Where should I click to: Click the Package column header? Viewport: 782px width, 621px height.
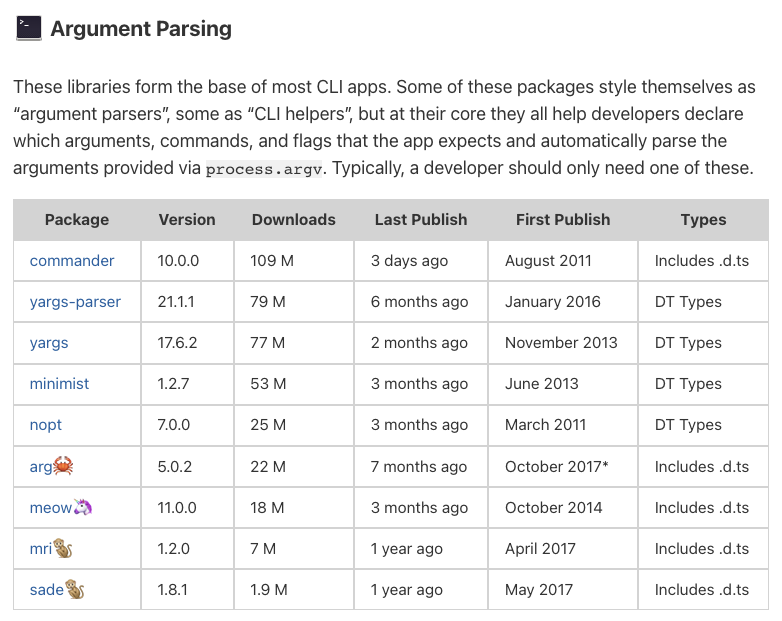77,219
